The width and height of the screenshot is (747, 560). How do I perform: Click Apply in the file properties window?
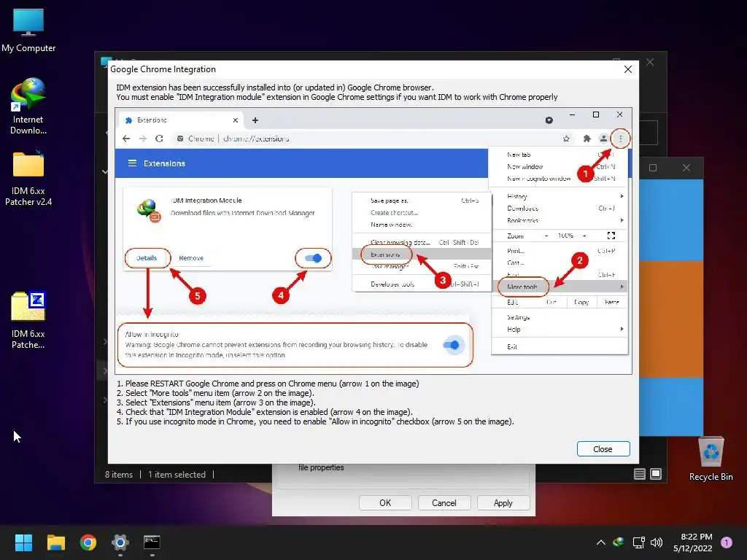(x=503, y=503)
